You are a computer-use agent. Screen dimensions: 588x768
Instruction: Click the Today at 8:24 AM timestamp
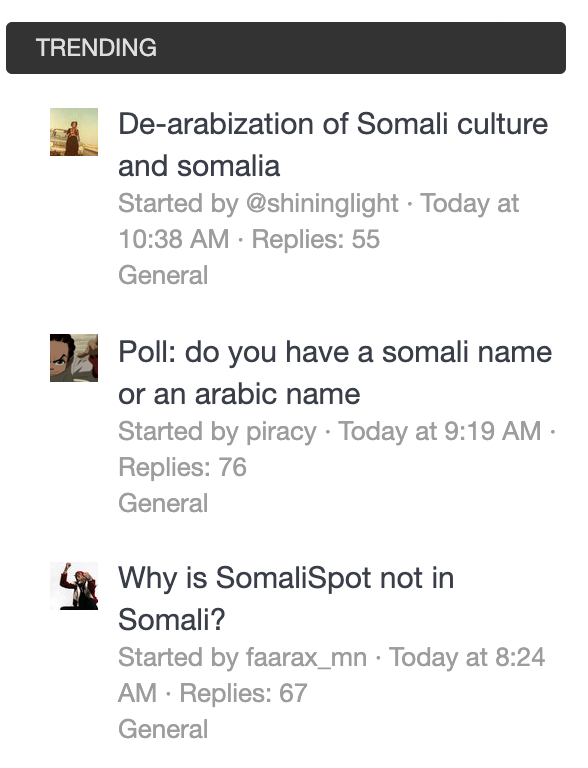pyautogui.click(x=331, y=675)
